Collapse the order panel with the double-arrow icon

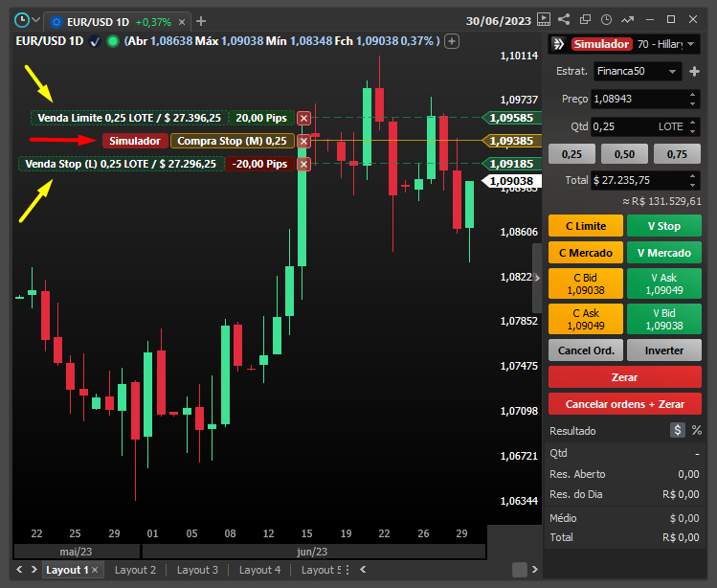(556, 44)
